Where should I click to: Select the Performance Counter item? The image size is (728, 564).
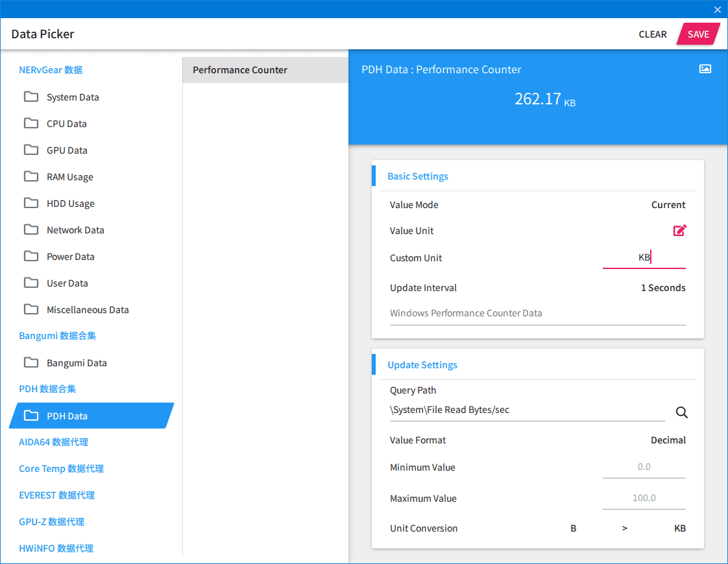[265, 70]
